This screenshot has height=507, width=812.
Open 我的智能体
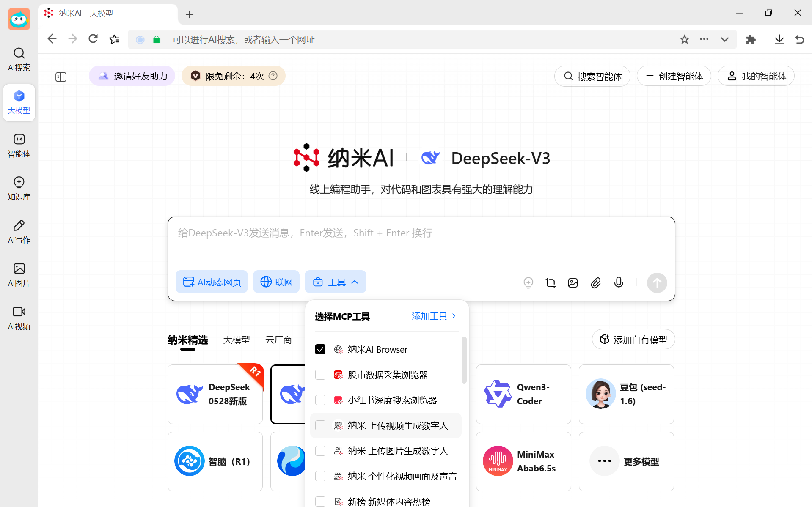[756, 76]
